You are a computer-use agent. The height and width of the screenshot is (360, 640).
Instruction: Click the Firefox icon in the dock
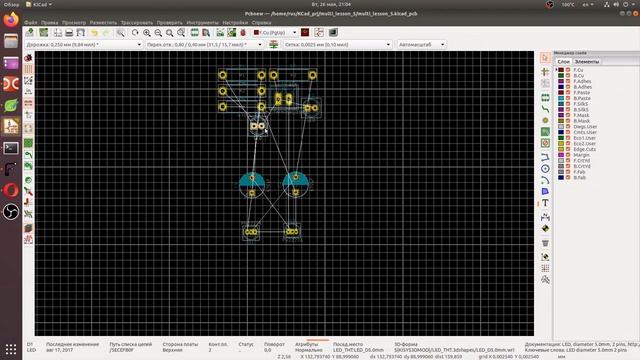[x=11, y=20]
